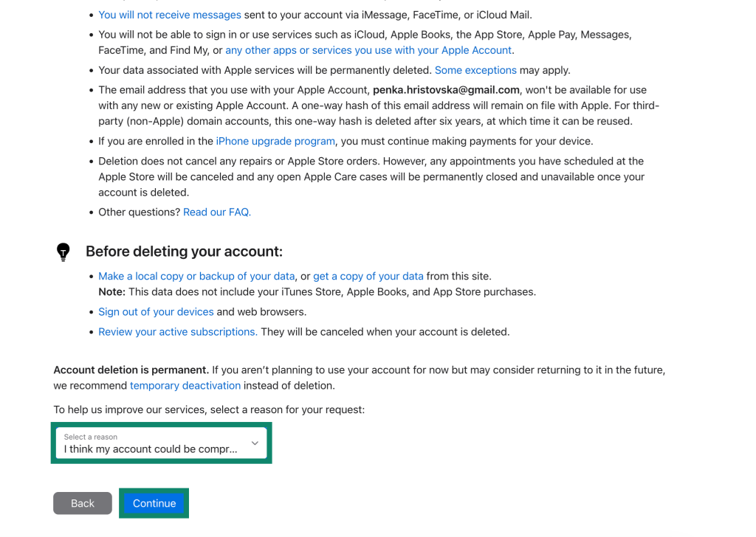Follow the 'Sign out of your devices' link

point(156,311)
